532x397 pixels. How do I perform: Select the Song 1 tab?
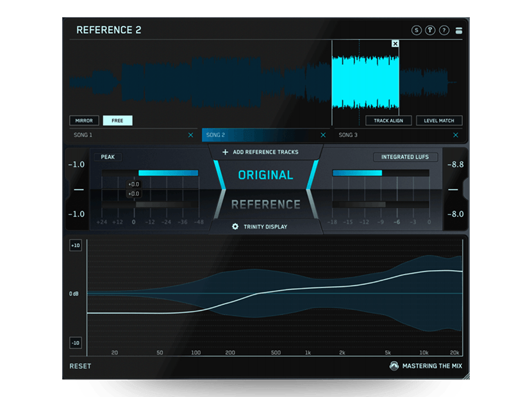coord(133,135)
